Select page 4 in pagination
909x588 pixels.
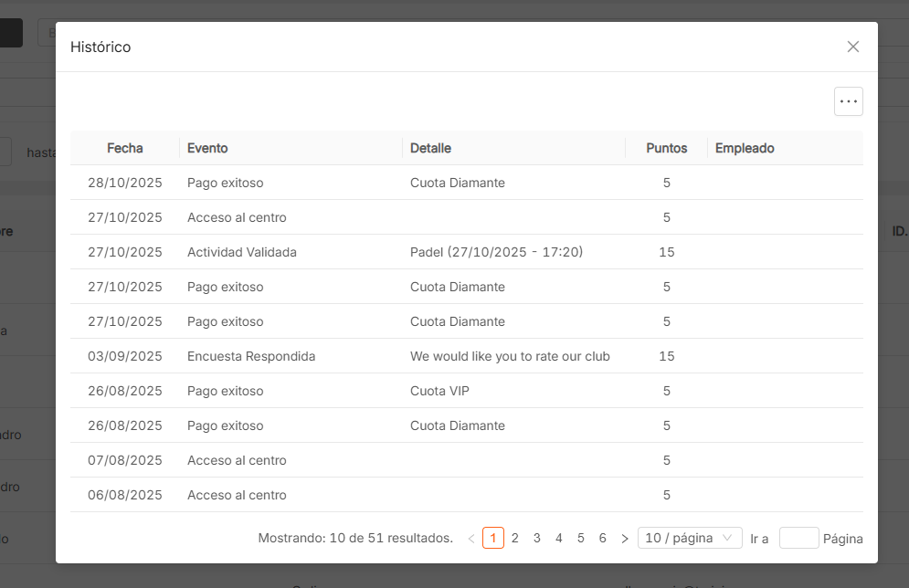[x=559, y=539]
